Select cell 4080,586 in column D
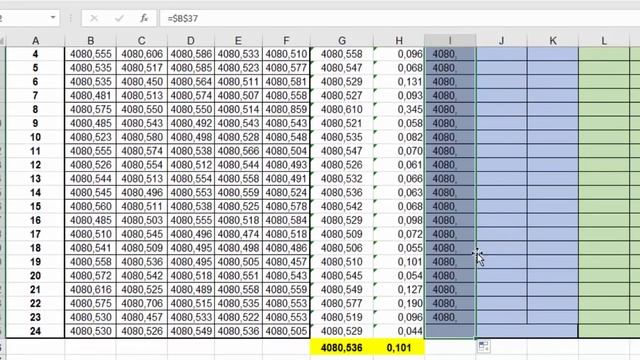 click(x=191, y=54)
